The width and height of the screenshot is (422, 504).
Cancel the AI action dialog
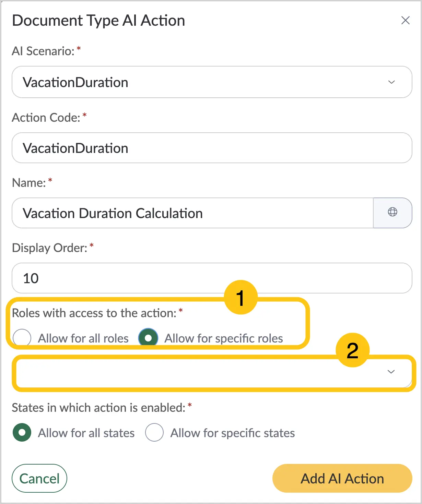click(39, 478)
